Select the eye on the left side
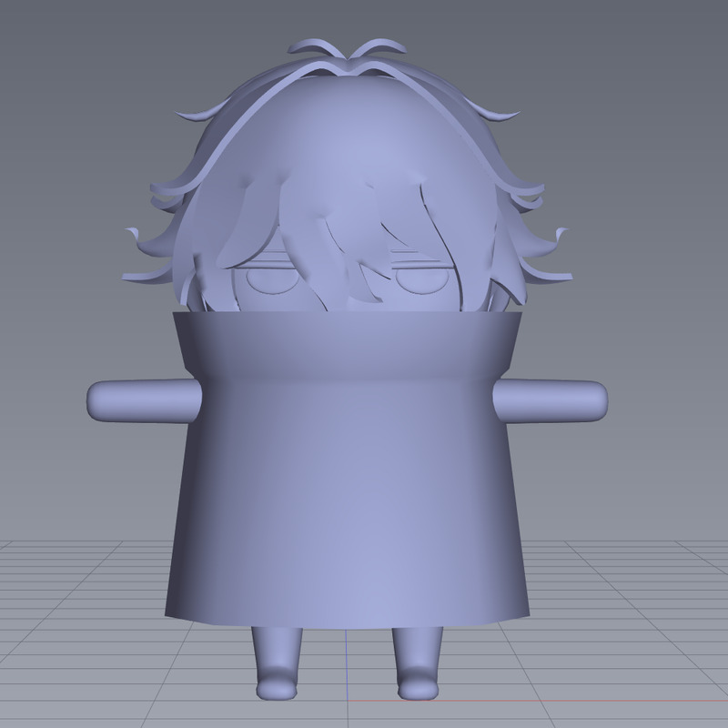This screenshot has height=728, width=728. tap(273, 280)
